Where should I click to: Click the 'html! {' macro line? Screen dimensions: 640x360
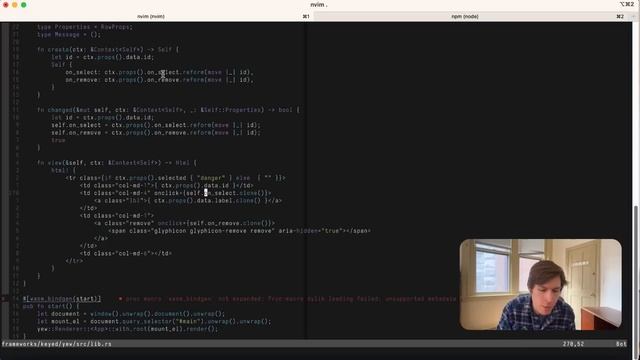(63, 170)
